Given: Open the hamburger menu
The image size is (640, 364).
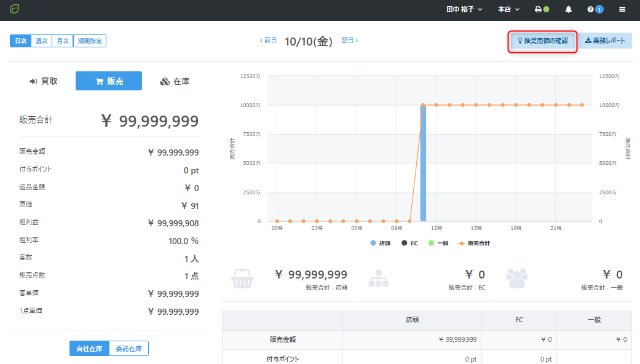Looking at the screenshot, I should [x=622, y=9].
